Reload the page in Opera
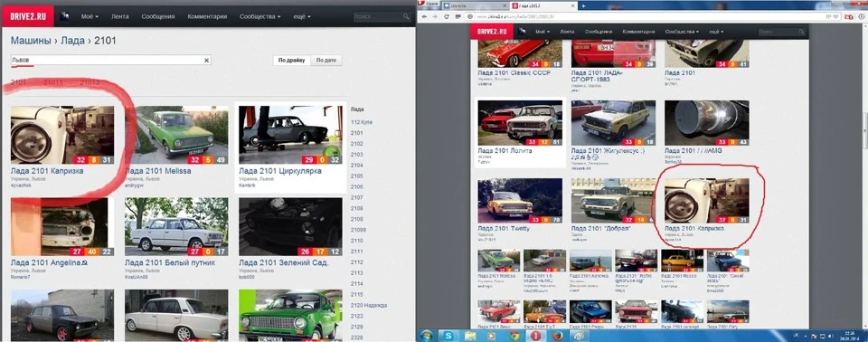 446,16
